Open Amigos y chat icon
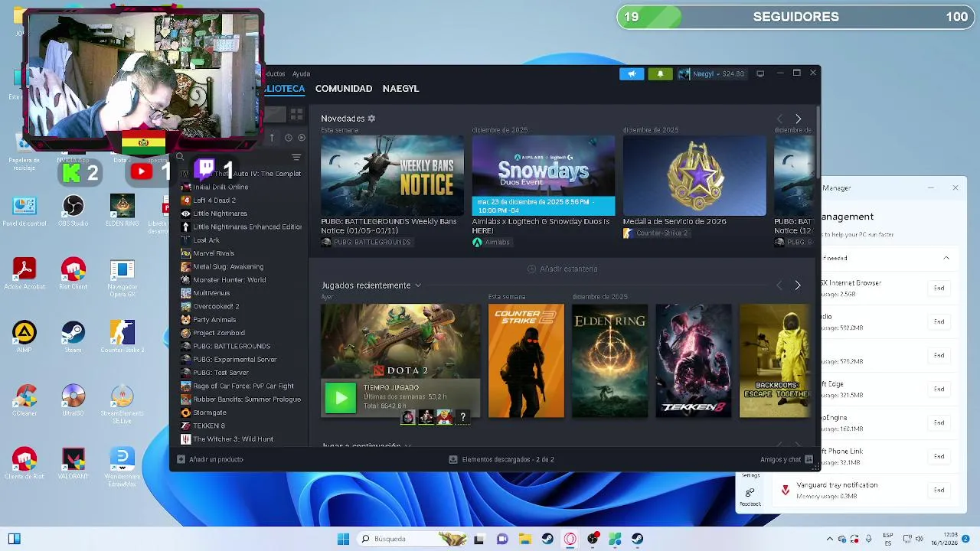This screenshot has width=980, height=551. 808,459
